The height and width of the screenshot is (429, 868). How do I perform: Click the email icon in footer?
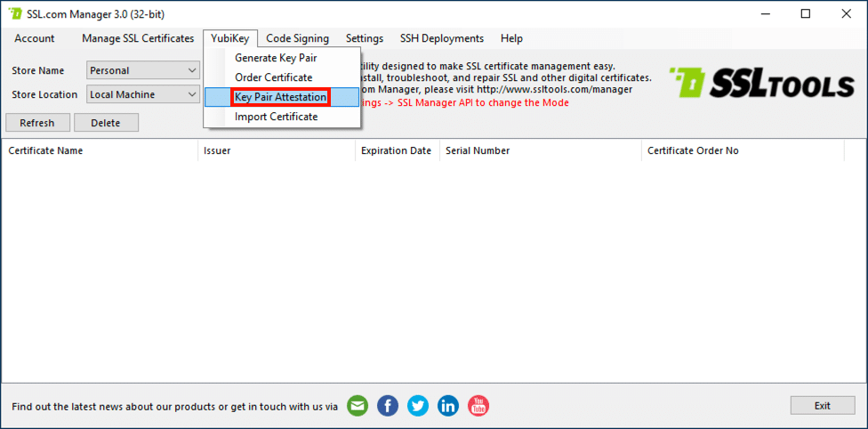coord(358,406)
